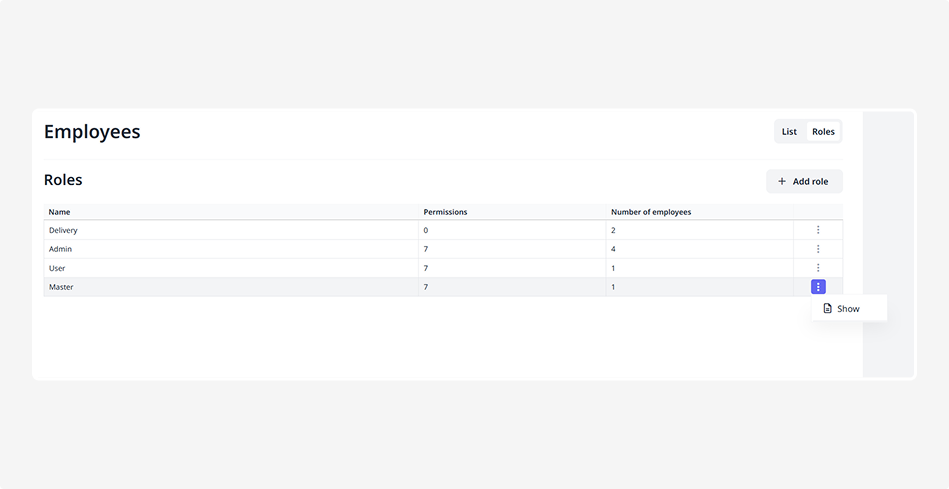949x489 pixels.
Task: Select the Admin role name
Action: tap(61, 249)
